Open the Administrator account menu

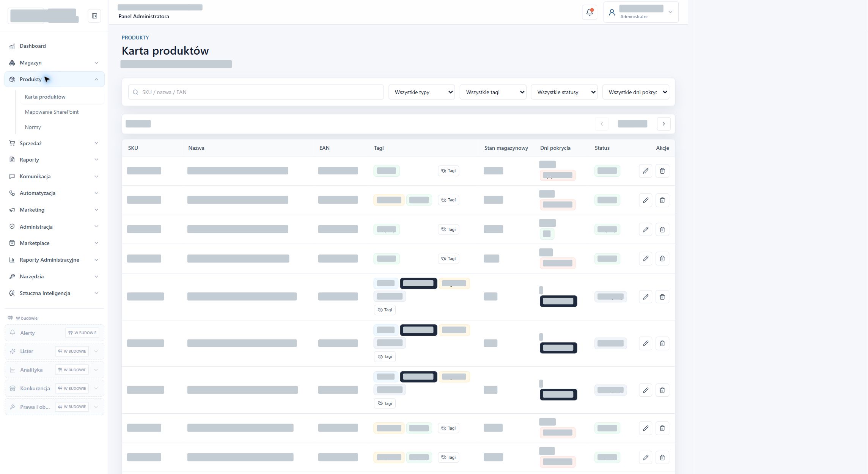[641, 12]
